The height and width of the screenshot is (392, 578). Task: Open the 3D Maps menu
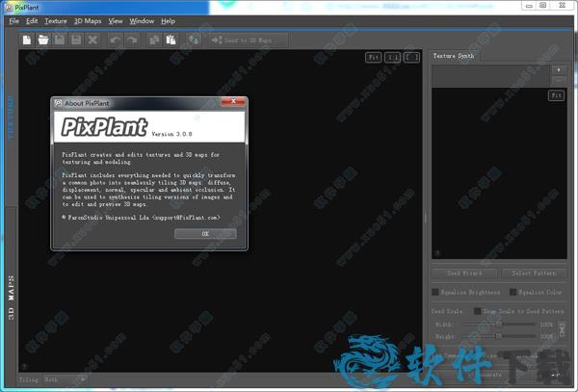coord(88,21)
